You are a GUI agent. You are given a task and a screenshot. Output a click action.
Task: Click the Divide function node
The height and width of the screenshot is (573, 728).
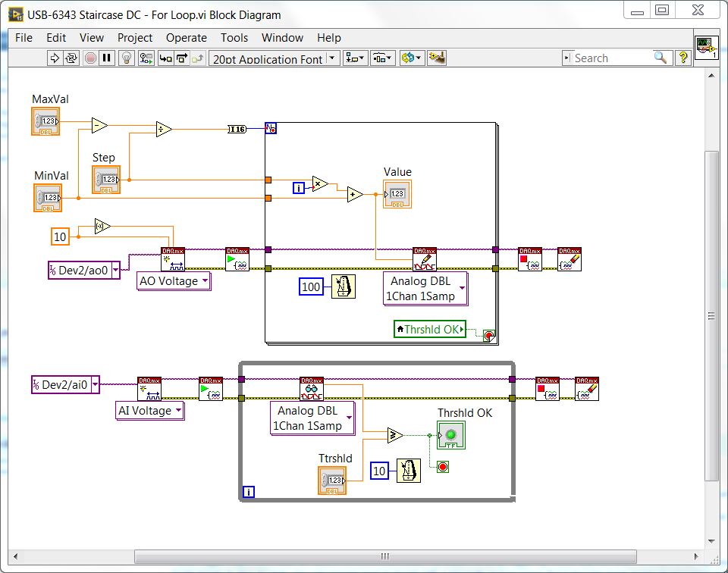164,129
